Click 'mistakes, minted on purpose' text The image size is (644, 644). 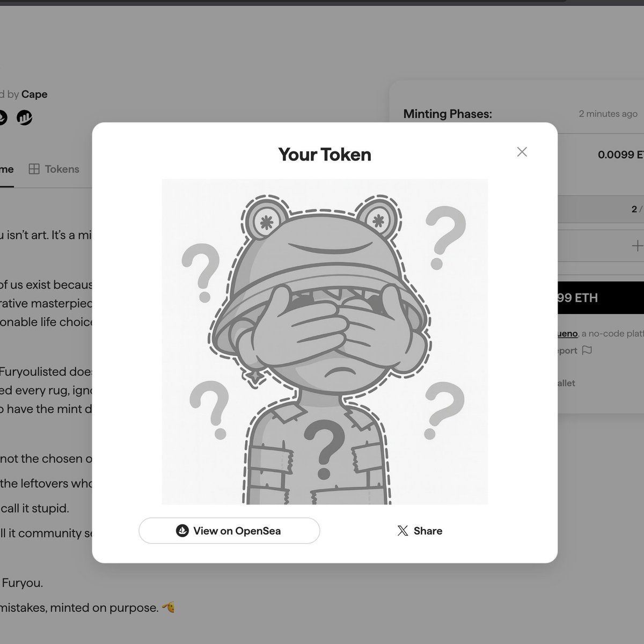(x=79, y=608)
